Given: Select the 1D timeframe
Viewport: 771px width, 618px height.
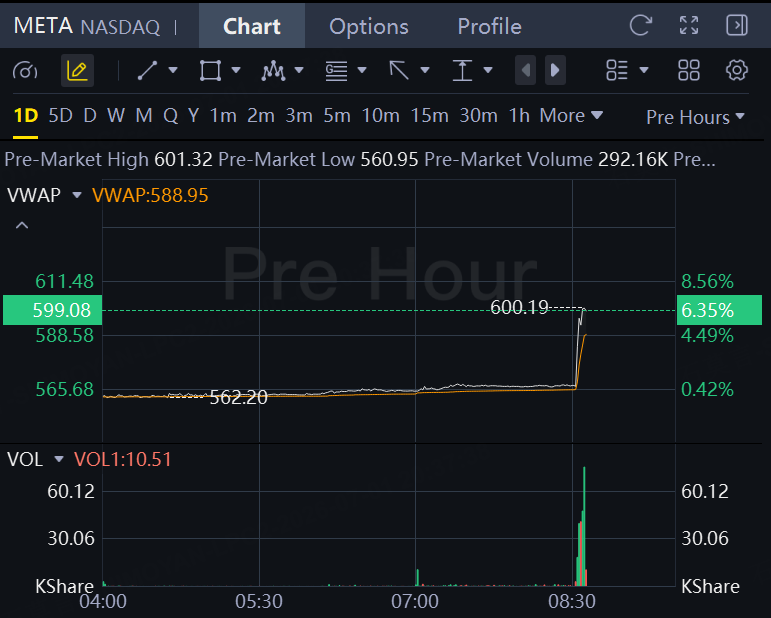Looking at the screenshot, I should [26, 116].
